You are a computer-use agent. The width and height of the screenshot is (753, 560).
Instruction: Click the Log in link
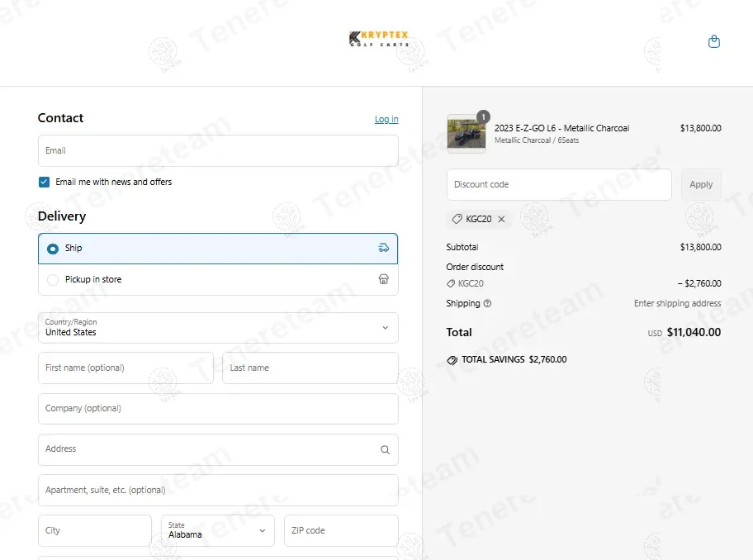tap(386, 119)
